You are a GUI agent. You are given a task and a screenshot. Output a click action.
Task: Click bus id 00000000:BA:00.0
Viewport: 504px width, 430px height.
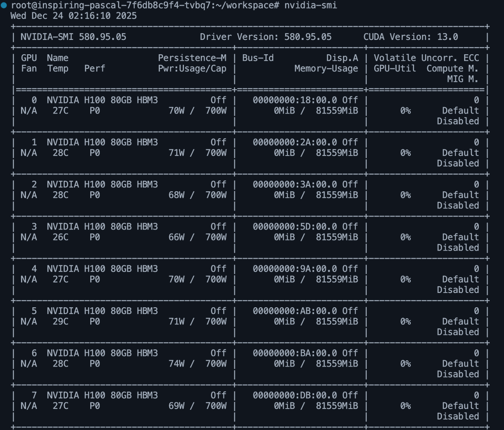pyautogui.click(x=295, y=353)
